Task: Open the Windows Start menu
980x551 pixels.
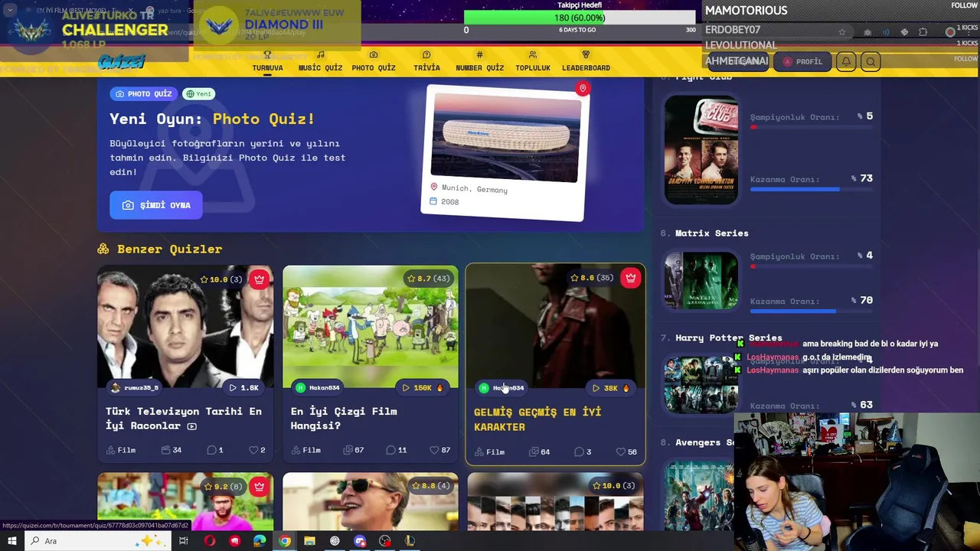Action: pos(11,541)
